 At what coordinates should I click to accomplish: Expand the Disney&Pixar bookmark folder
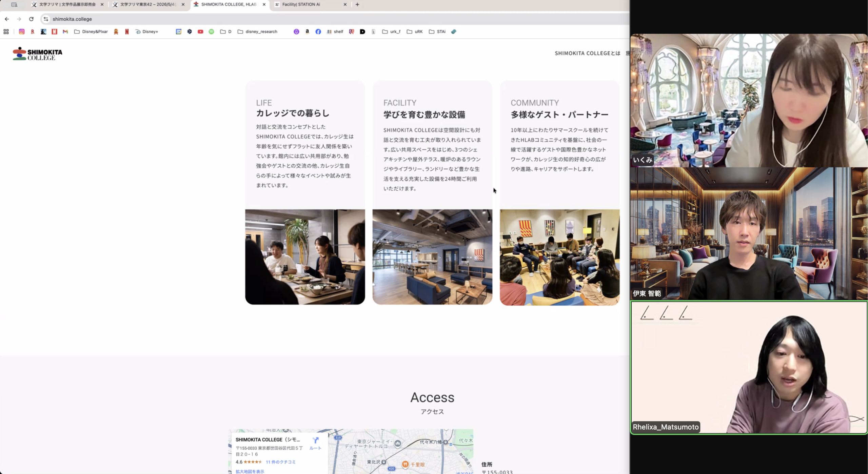[x=91, y=32]
